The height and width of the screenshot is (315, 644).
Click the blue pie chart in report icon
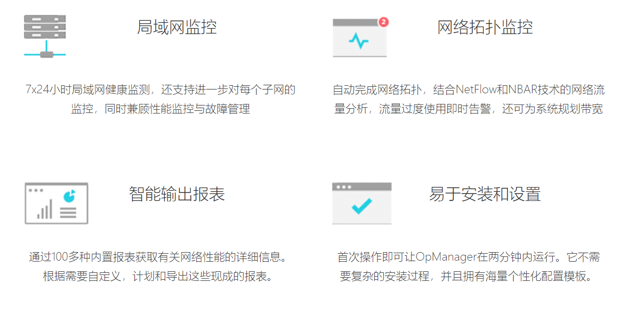(69, 196)
